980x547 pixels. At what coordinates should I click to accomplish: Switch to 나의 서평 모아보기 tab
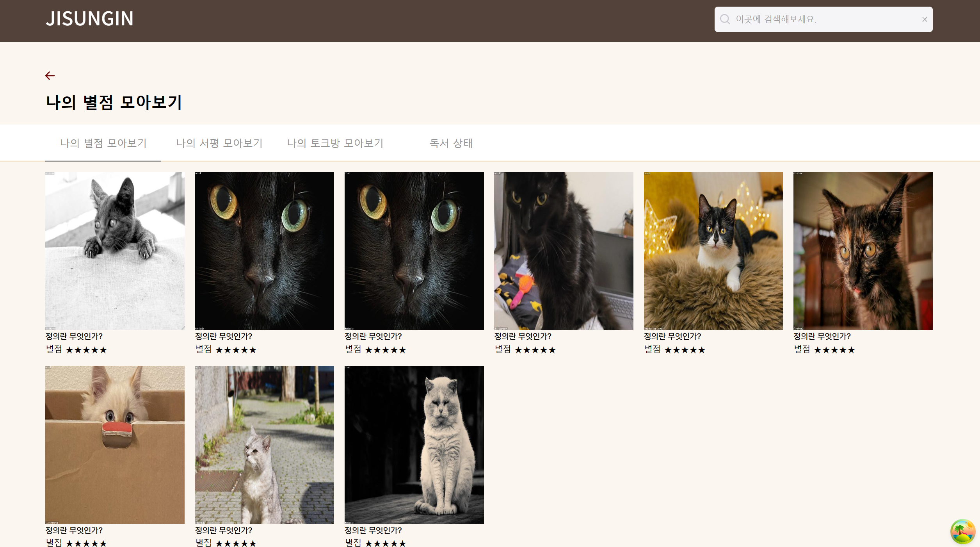pos(219,143)
